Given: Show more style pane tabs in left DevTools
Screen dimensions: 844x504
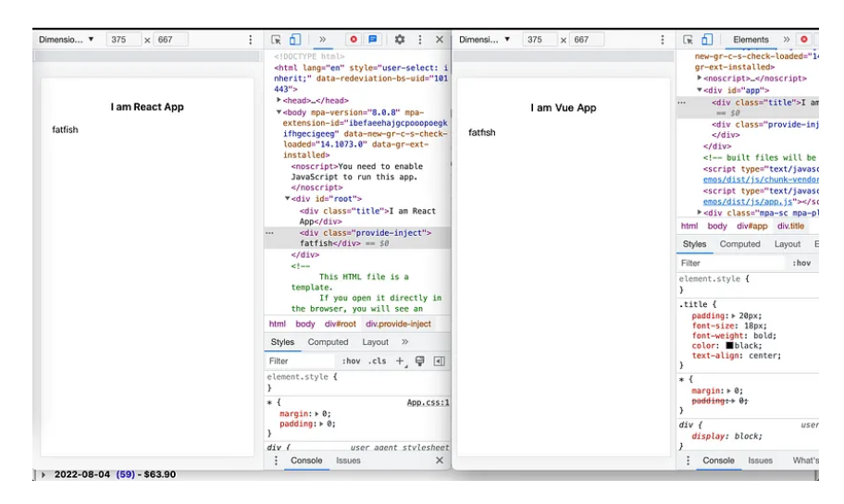Looking at the screenshot, I should pyautogui.click(x=404, y=342).
